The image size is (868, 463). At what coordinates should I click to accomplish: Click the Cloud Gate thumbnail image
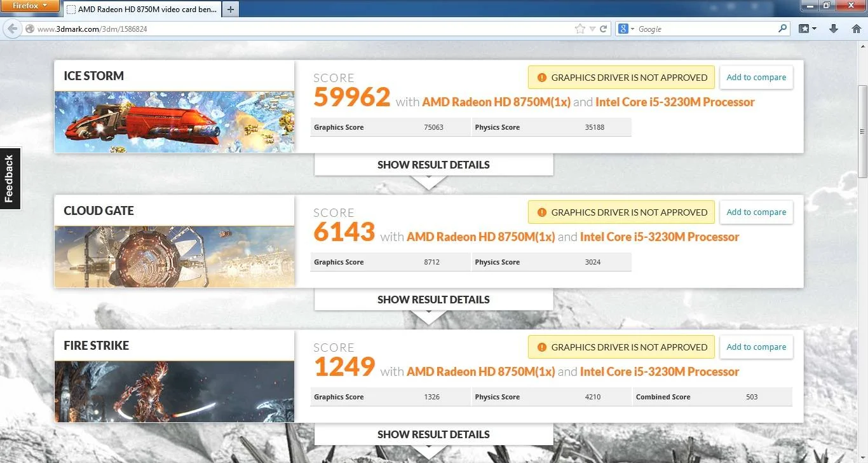(174, 256)
